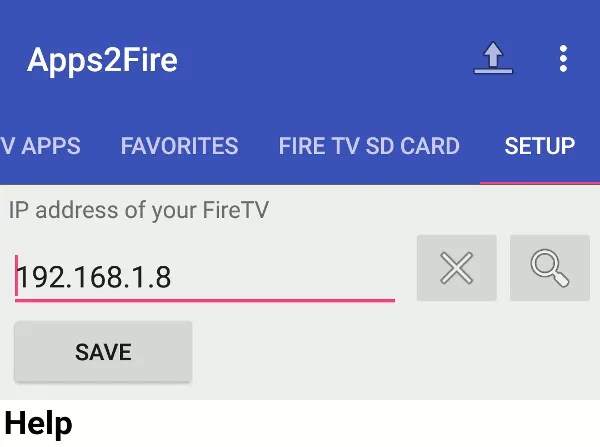Search network for FireTV devices
Viewport: 600px width, 447px height.
coord(549,268)
